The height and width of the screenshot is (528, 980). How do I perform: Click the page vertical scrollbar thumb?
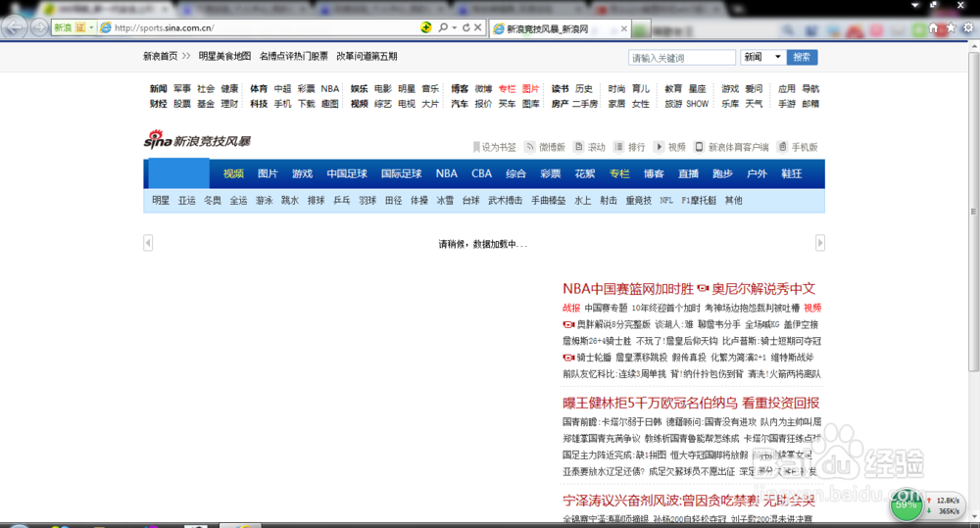click(x=974, y=211)
